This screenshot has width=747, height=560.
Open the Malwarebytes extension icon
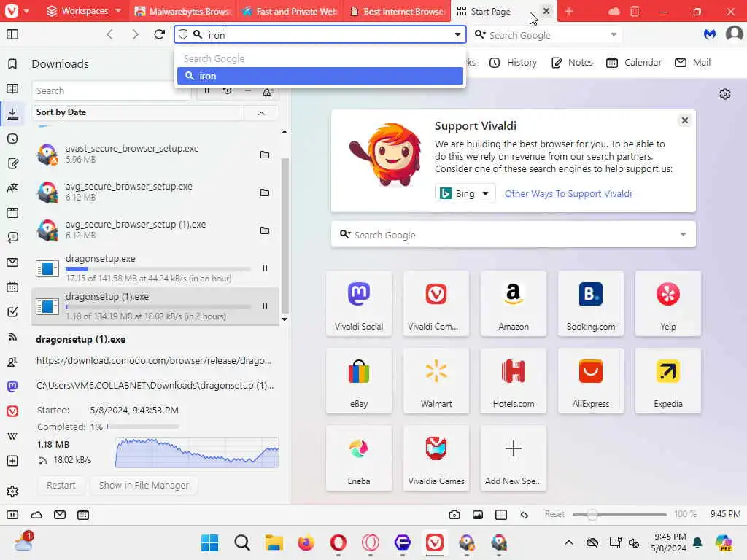click(709, 34)
